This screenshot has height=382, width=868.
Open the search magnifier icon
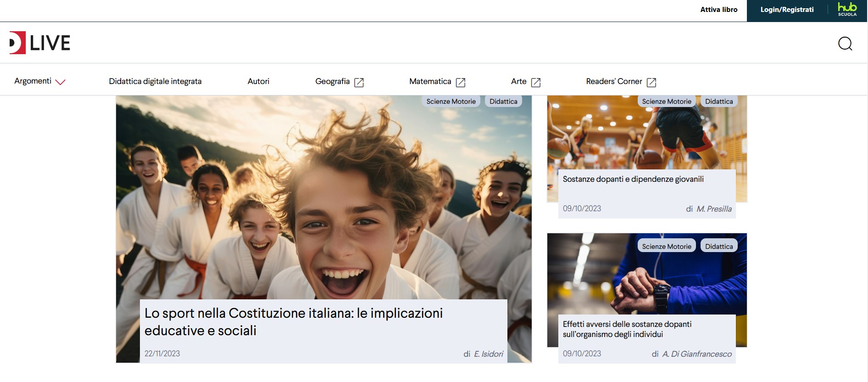(x=845, y=44)
